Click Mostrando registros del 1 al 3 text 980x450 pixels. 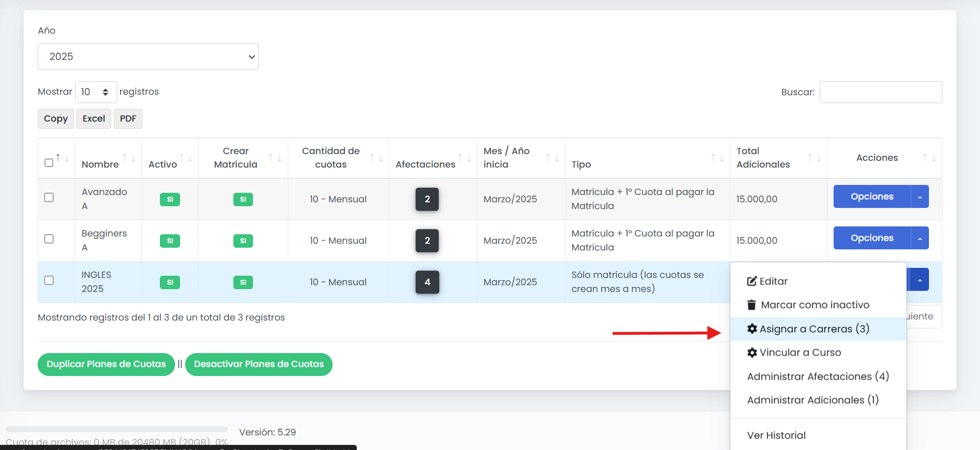click(x=161, y=318)
